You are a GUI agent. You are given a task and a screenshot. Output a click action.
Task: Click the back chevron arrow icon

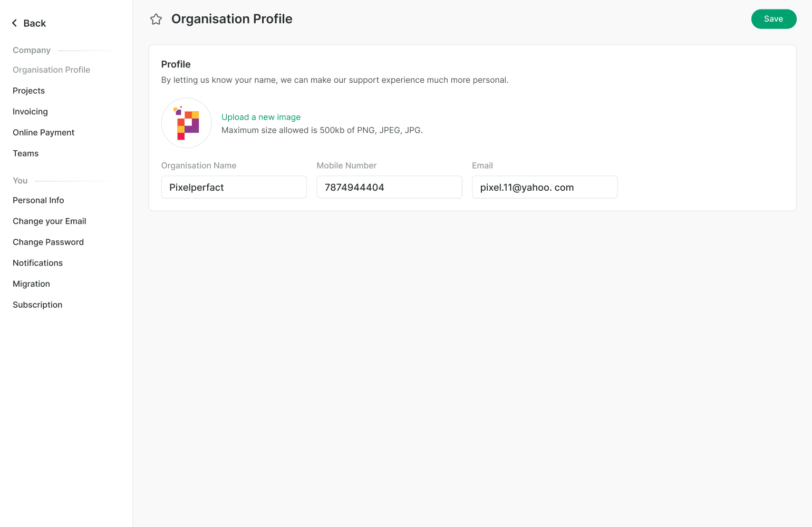pyautogui.click(x=15, y=23)
